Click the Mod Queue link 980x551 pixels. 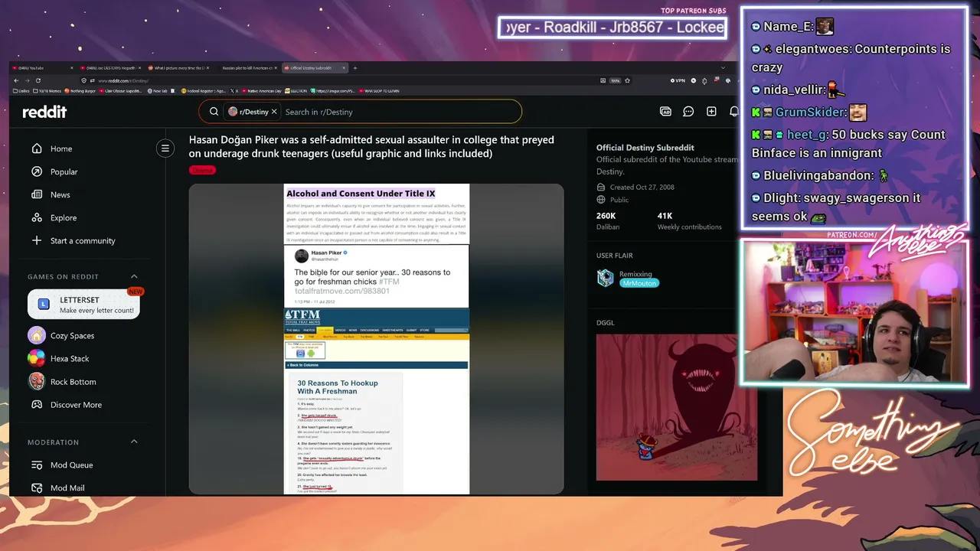71,465
